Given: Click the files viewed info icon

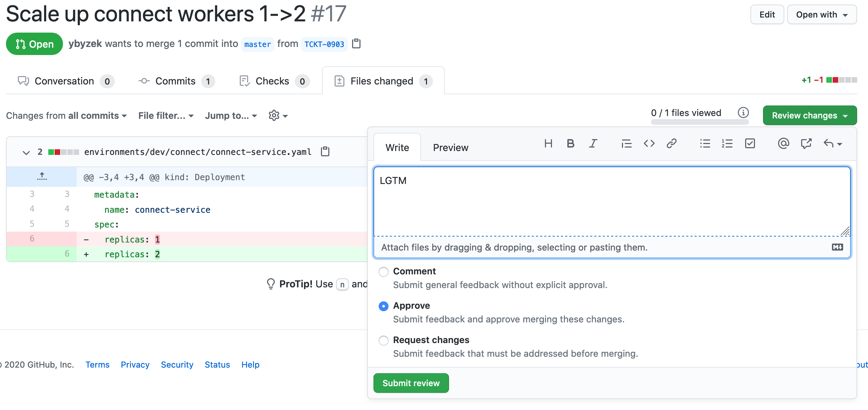Looking at the screenshot, I should click(x=743, y=112).
